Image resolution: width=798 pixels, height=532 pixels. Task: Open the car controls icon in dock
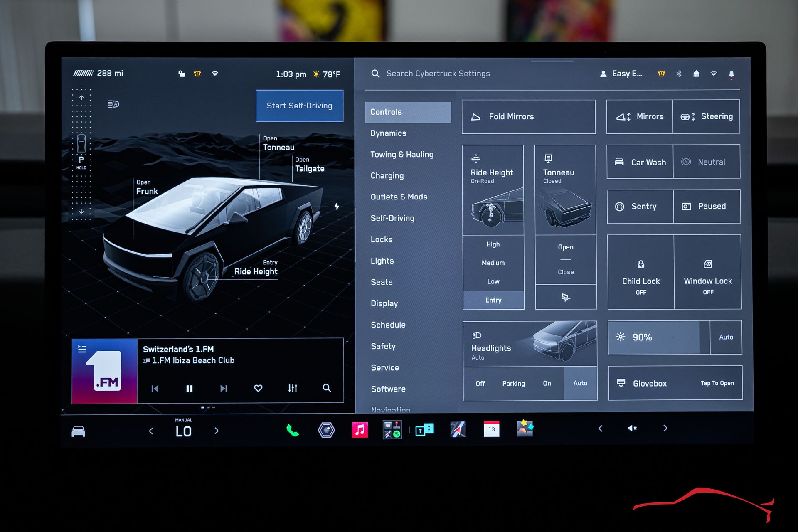78,431
